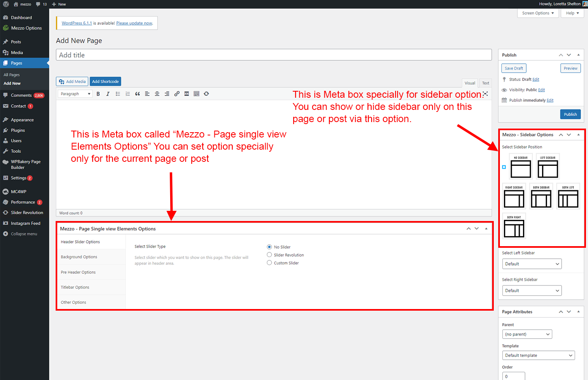Screen dimensions: 588x380
Task: Click the Insert link icon in toolbar
Action: (x=177, y=94)
